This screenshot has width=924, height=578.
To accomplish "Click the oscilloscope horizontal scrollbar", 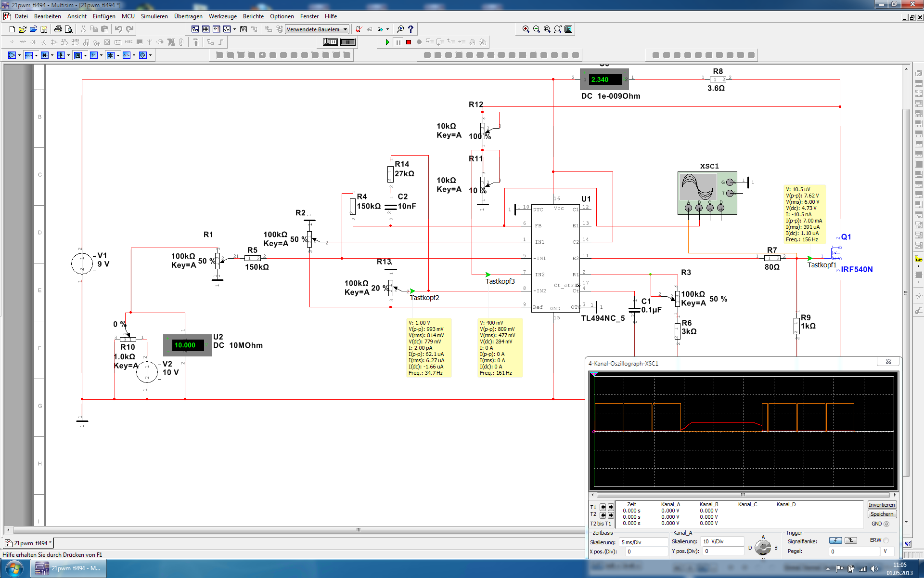I will (x=743, y=495).
